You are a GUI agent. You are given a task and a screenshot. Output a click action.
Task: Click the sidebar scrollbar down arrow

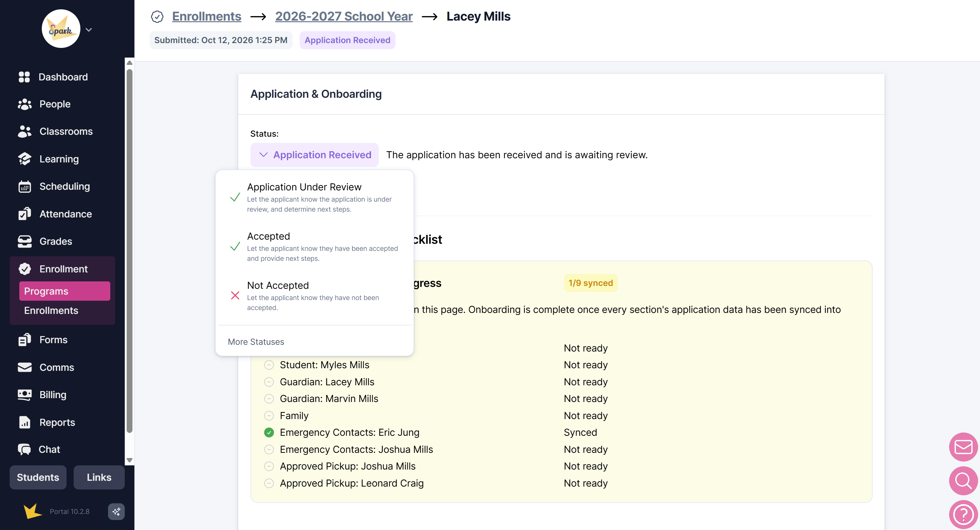pos(129,461)
